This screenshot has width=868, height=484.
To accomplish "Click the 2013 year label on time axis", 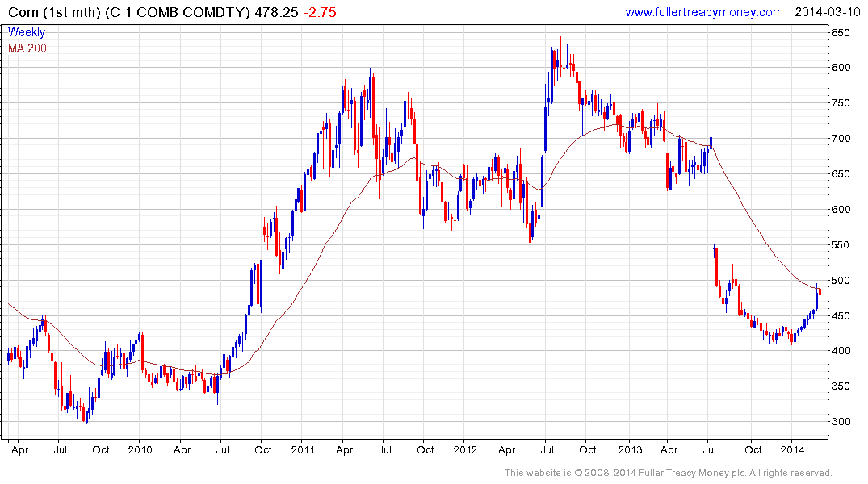I will (x=630, y=449).
